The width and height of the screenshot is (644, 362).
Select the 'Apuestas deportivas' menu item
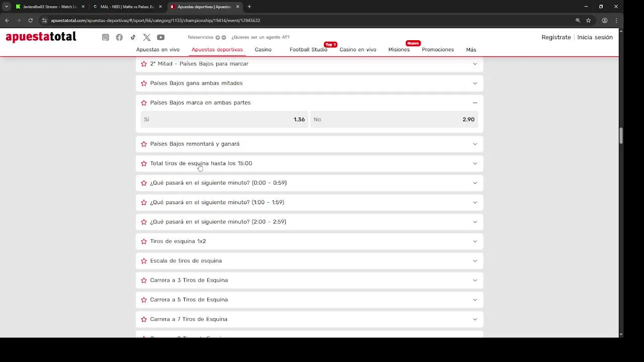[217, 50]
